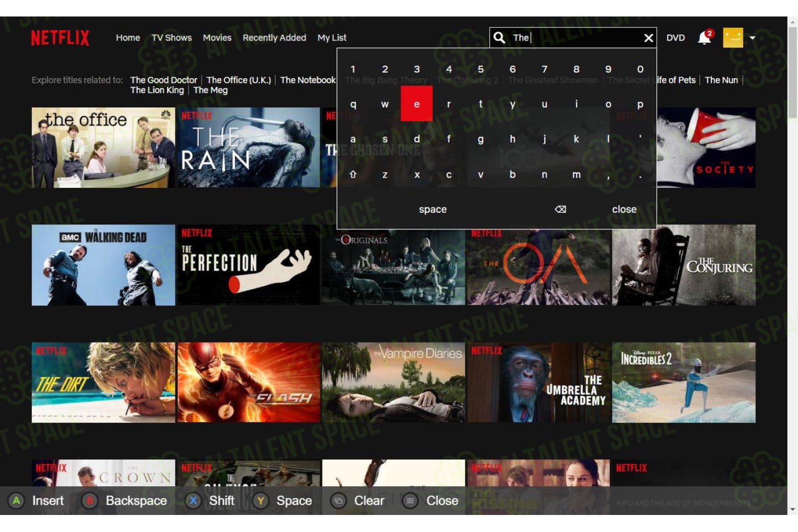Tap the space key on the keyboard

point(433,209)
